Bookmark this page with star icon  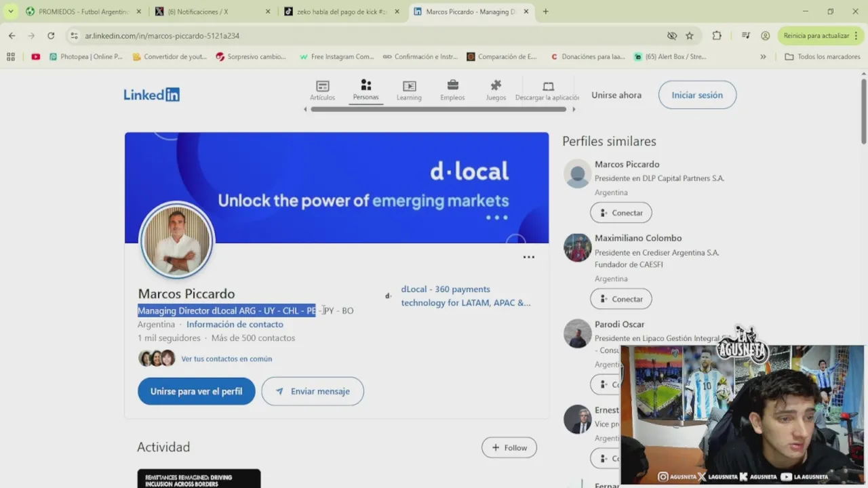[x=690, y=36]
